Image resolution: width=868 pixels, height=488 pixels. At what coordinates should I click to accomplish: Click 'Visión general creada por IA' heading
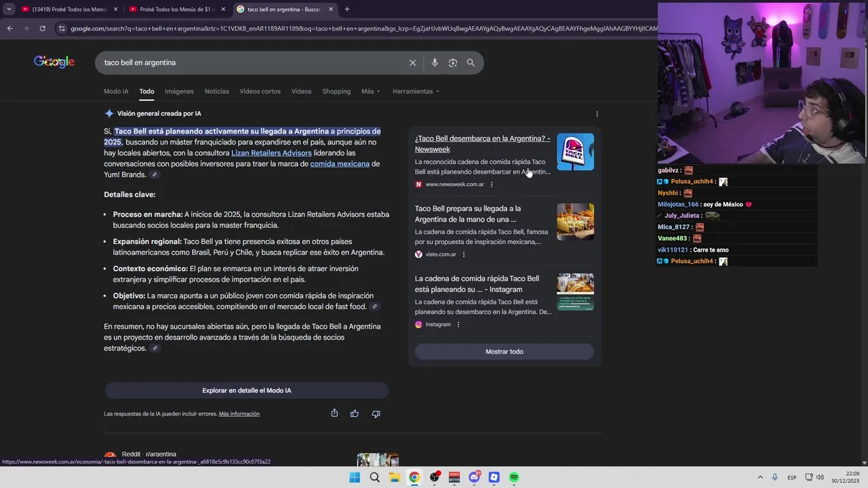click(x=159, y=114)
